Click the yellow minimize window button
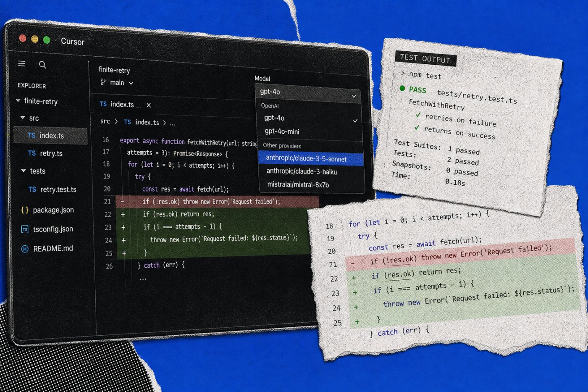 pos(35,39)
